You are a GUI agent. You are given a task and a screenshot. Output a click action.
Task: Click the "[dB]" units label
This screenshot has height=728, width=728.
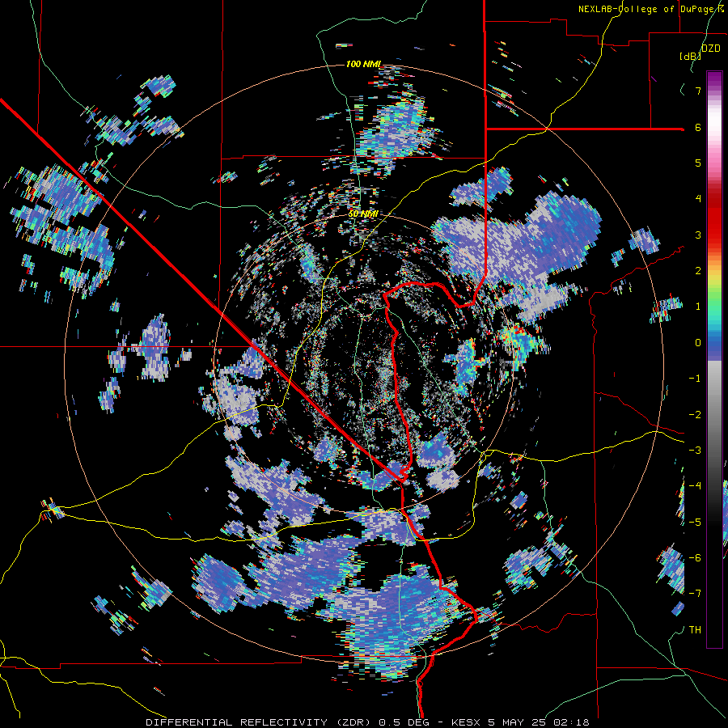click(x=690, y=56)
